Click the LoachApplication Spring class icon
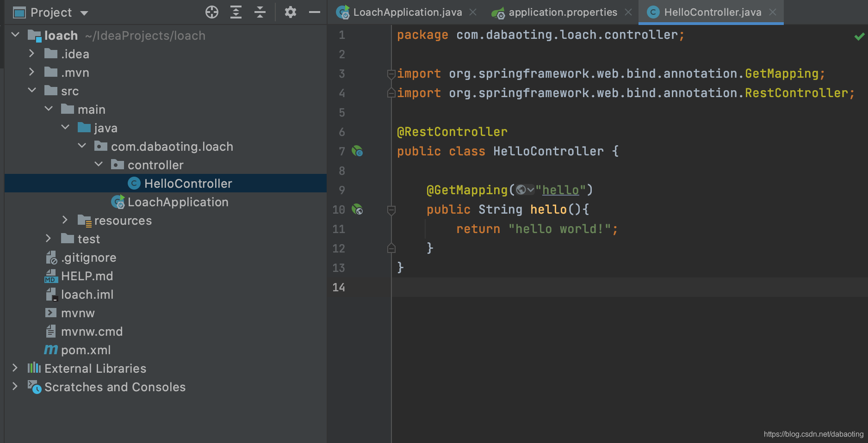 (118, 202)
